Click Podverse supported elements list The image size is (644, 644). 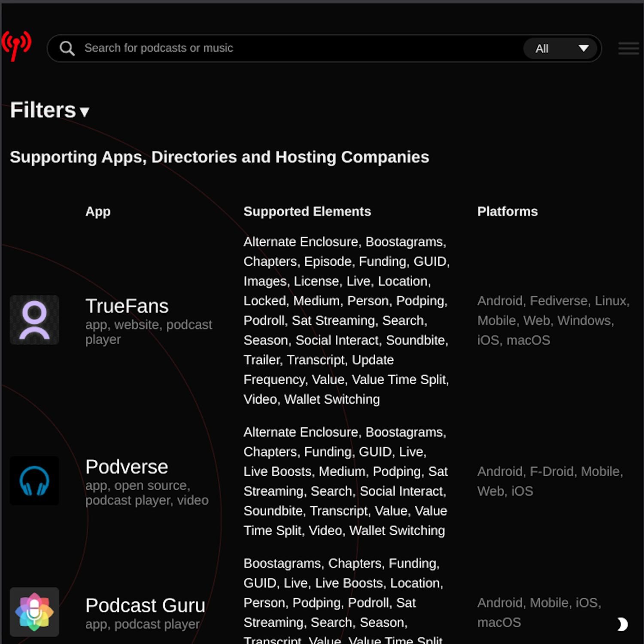[x=346, y=481]
